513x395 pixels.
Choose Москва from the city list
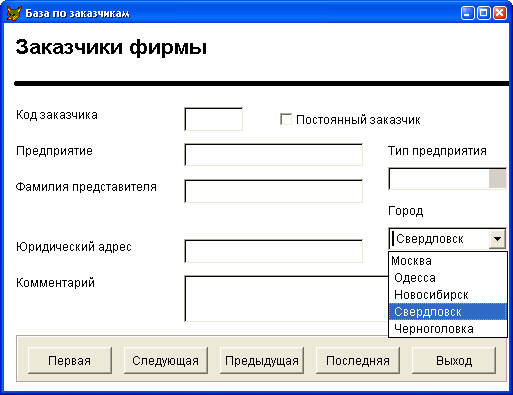(x=448, y=261)
